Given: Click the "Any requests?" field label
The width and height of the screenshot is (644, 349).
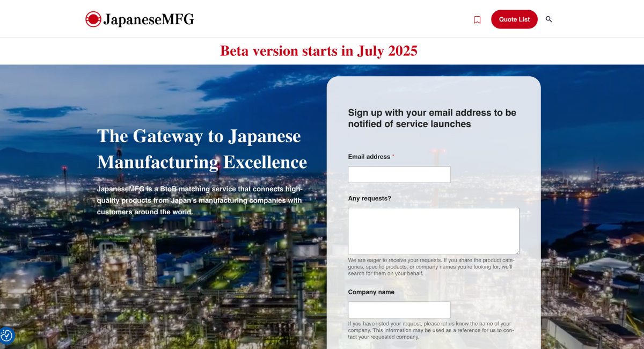Looking at the screenshot, I should [x=370, y=198].
